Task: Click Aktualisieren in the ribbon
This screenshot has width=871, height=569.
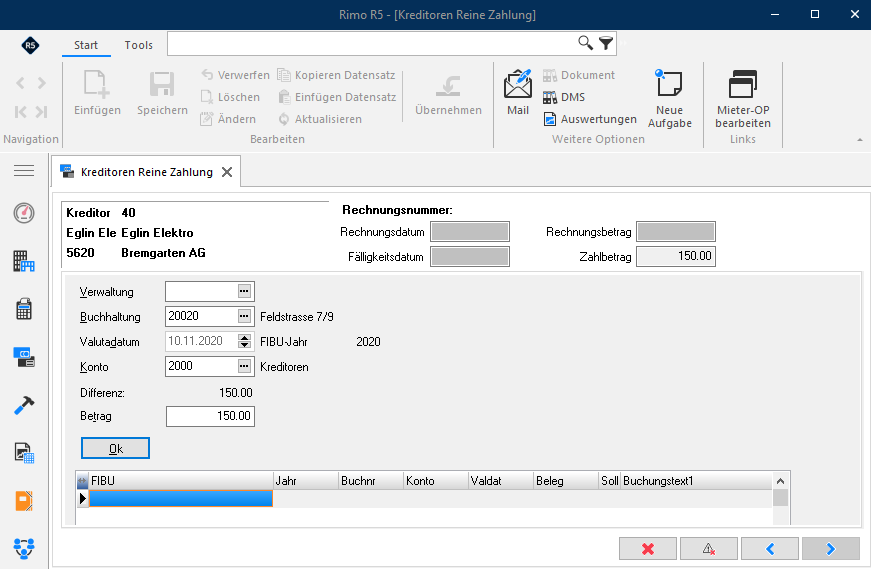Action: 320,119
